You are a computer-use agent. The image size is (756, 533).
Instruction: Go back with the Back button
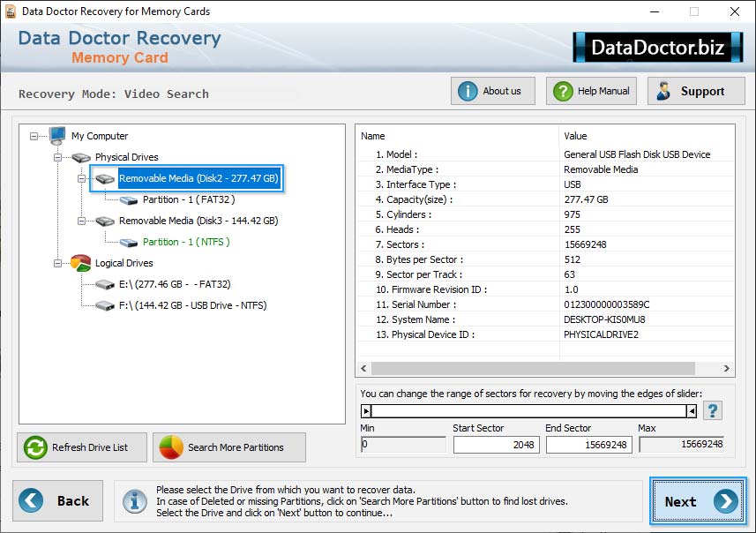coord(58,500)
